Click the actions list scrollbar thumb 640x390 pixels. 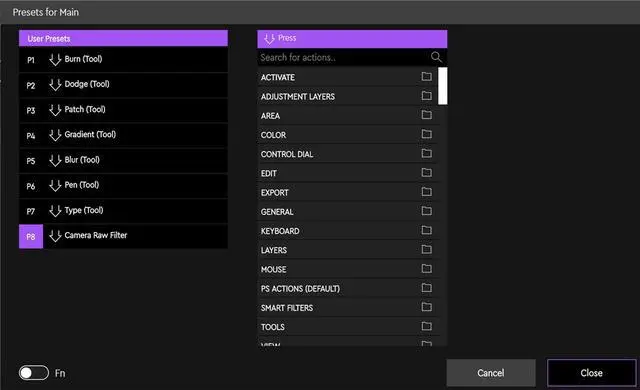pos(442,86)
